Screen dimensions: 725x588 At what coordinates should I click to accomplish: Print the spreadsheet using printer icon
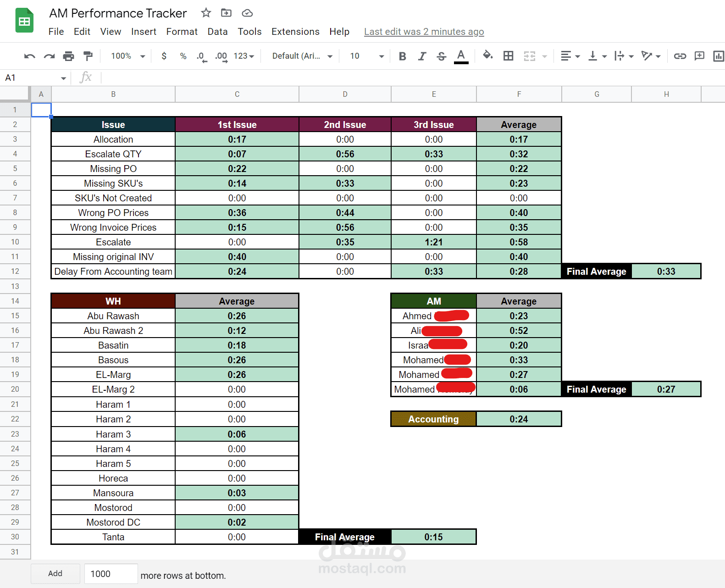[68, 56]
